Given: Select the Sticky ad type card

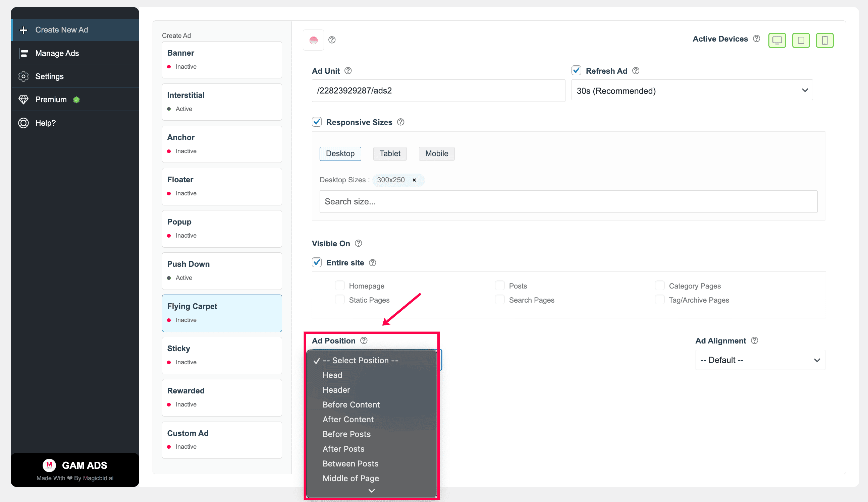Looking at the screenshot, I should click(x=222, y=356).
